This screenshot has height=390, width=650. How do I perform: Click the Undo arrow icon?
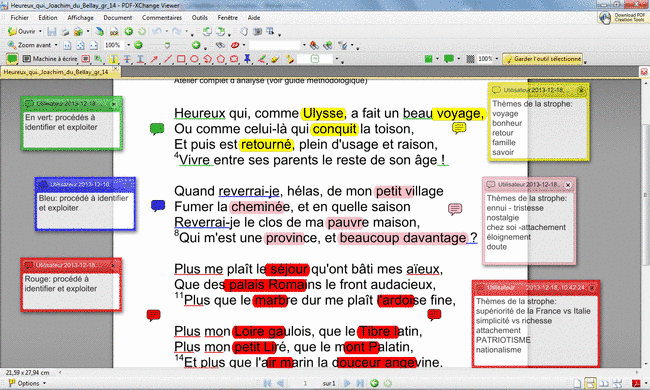(157, 31)
